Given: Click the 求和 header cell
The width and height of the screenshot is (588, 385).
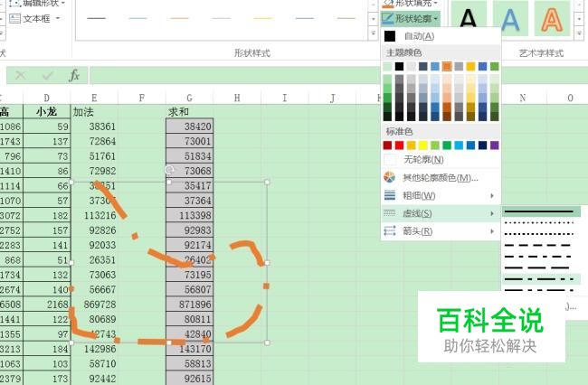Looking at the screenshot, I should tap(189, 111).
